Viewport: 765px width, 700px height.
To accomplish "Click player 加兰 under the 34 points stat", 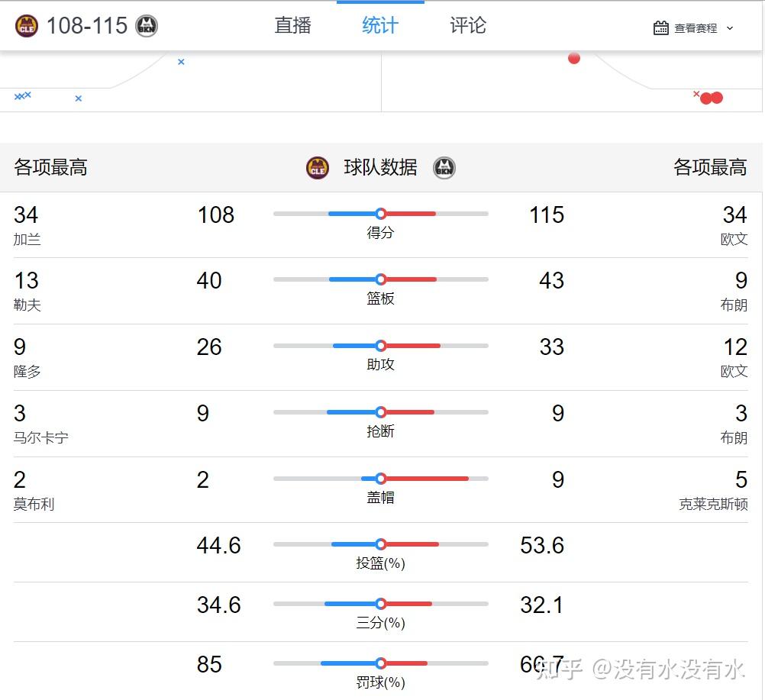I will click(27, 239).
